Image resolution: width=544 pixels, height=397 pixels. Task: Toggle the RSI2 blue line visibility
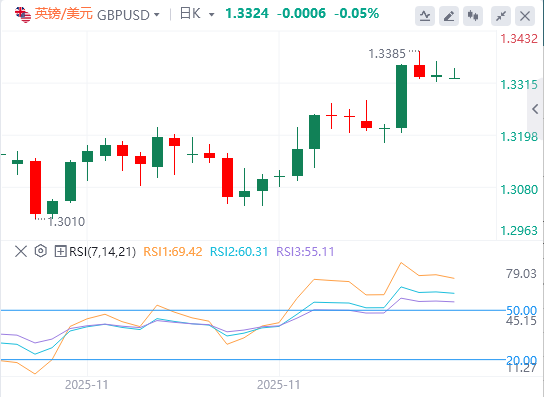coord(239,251)
